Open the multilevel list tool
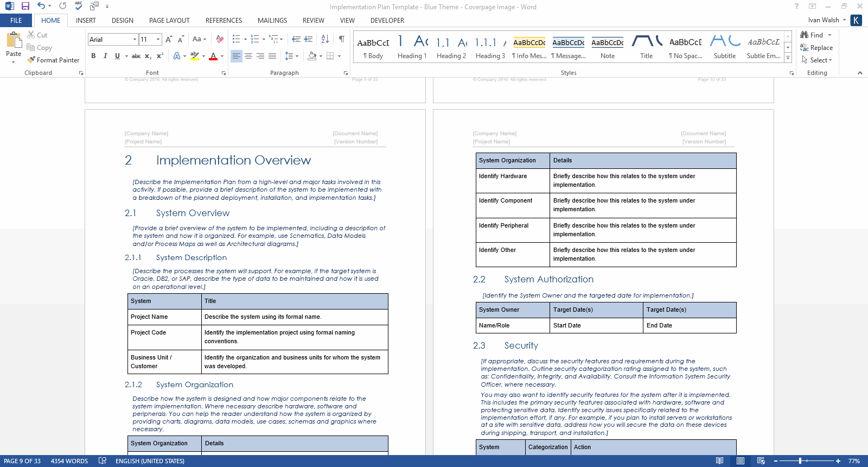This screenshot has width=868, height=467. pyautogui.click(x=274, y=40)
